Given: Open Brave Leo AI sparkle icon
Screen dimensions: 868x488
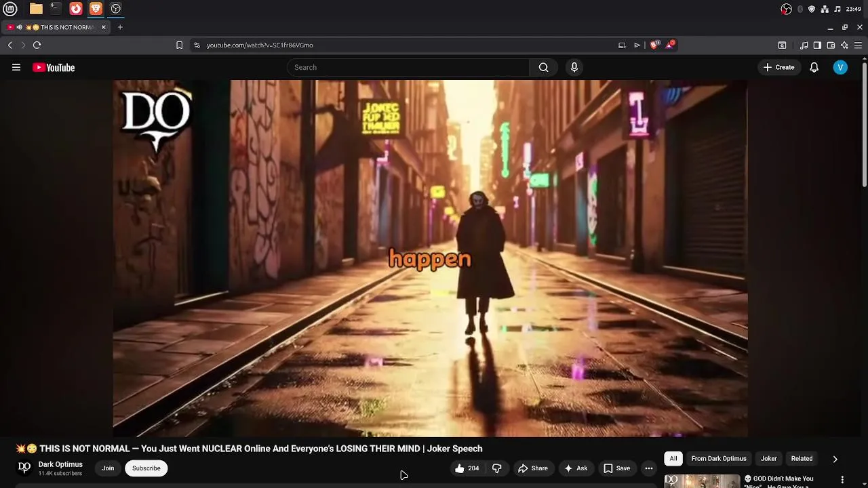Looking at the screenshot, I should point(844,45).
